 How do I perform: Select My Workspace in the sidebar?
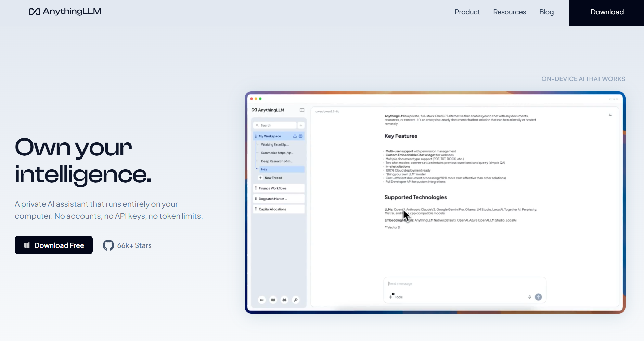(279, 136)
